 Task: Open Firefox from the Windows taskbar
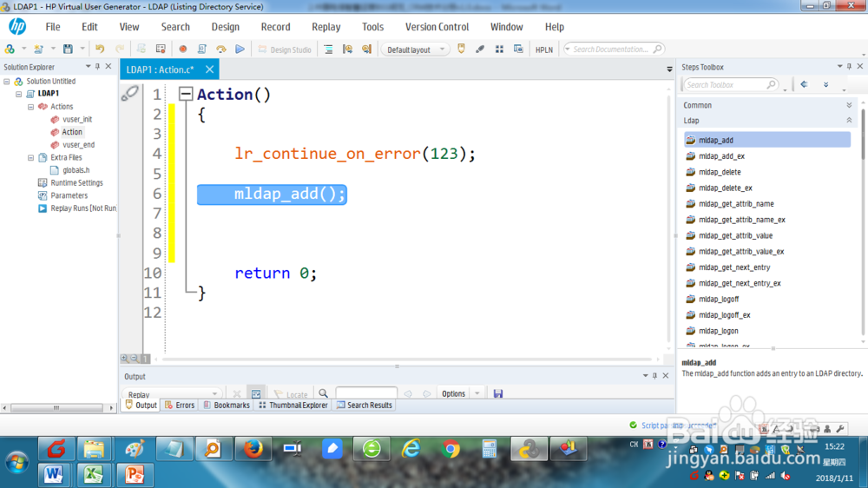(x=253, y=449)
